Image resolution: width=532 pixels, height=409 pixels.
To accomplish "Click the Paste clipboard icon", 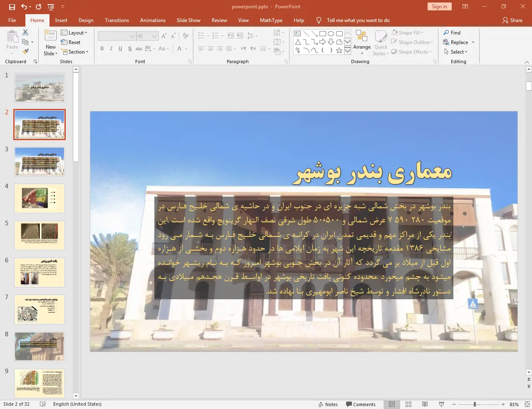I will tap(12, 37).
